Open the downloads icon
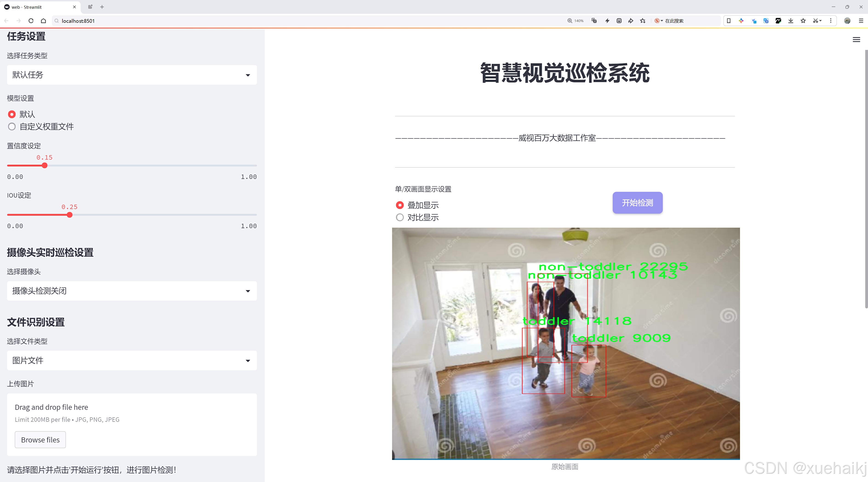This screenshot has height=482, width=868. click(x=791, y=20)
